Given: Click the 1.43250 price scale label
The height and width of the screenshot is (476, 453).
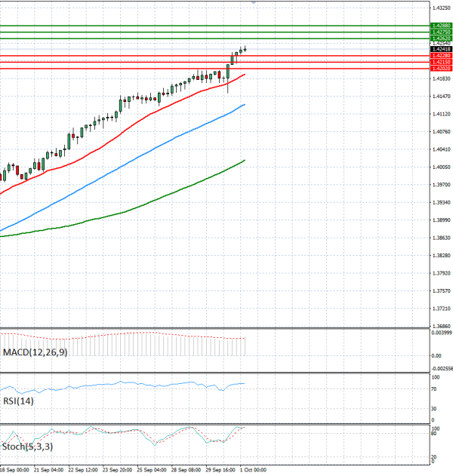Looking at the screenshot, I should 441,8.
